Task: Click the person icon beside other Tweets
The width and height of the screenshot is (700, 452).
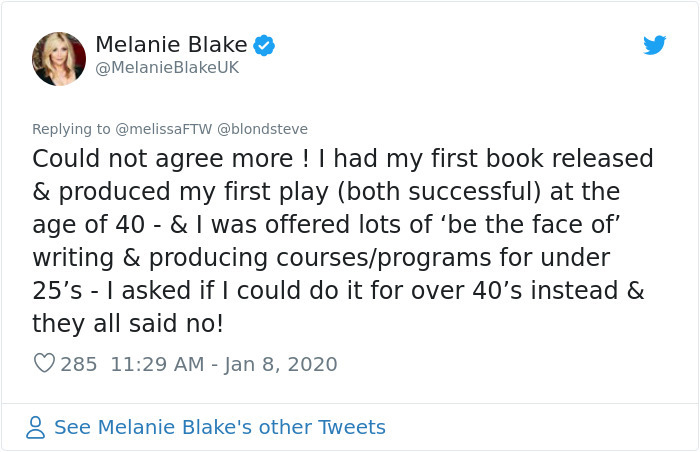Action: coord(36,428)
